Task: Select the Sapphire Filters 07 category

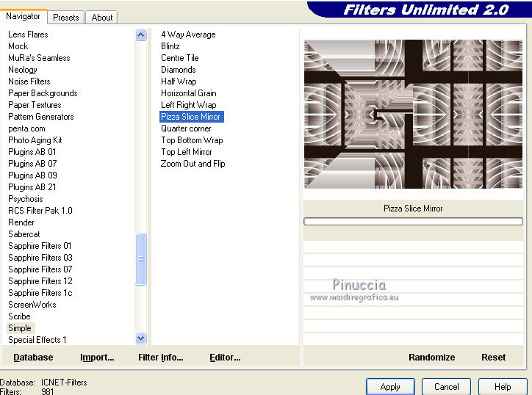Action: pyautogui.click(x=40, y=269)
